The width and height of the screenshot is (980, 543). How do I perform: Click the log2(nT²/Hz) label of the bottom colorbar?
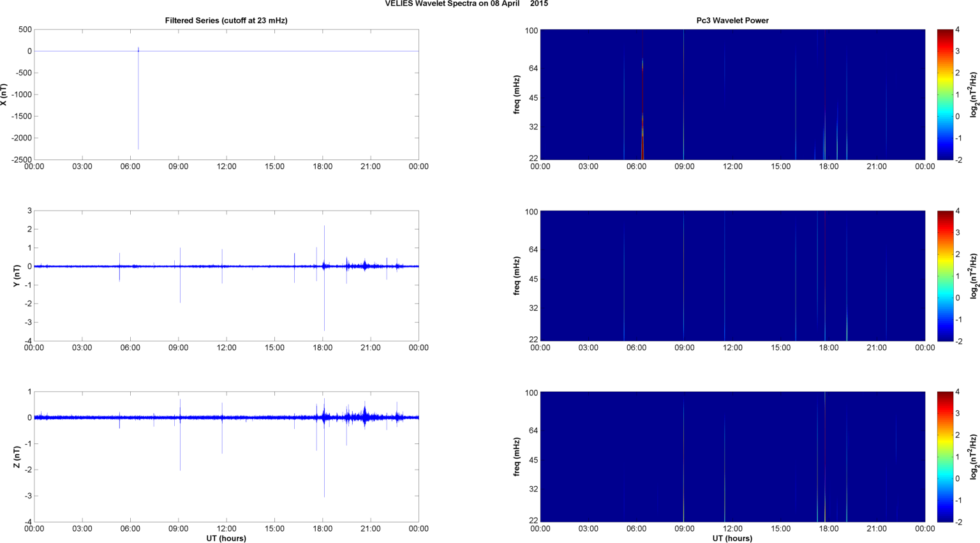tap(974, 457)
